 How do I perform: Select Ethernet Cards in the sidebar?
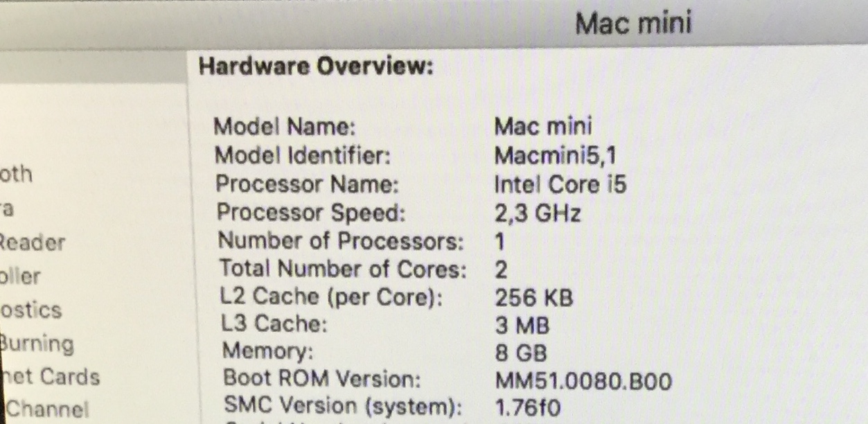pos(50,377)
